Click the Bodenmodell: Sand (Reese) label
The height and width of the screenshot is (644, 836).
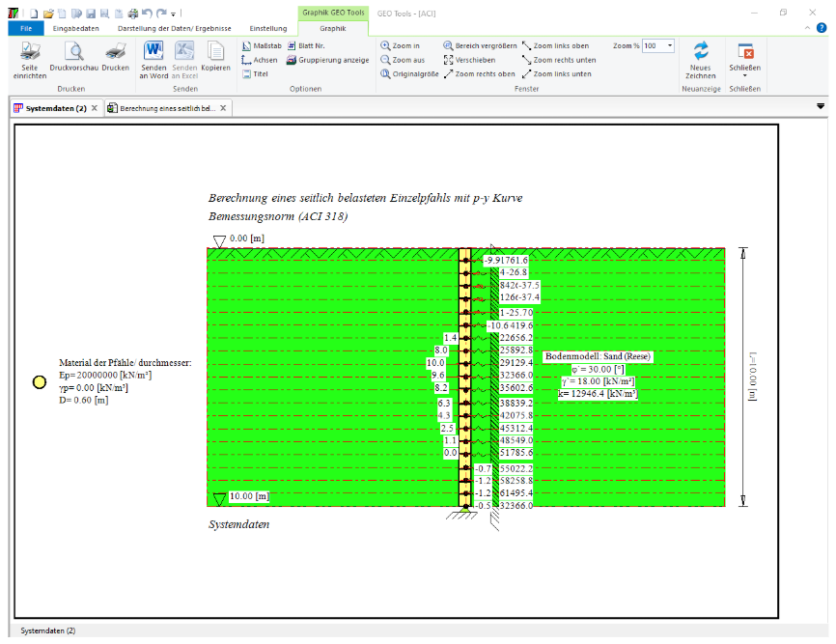pyautogui.click(x=598, y=356)
